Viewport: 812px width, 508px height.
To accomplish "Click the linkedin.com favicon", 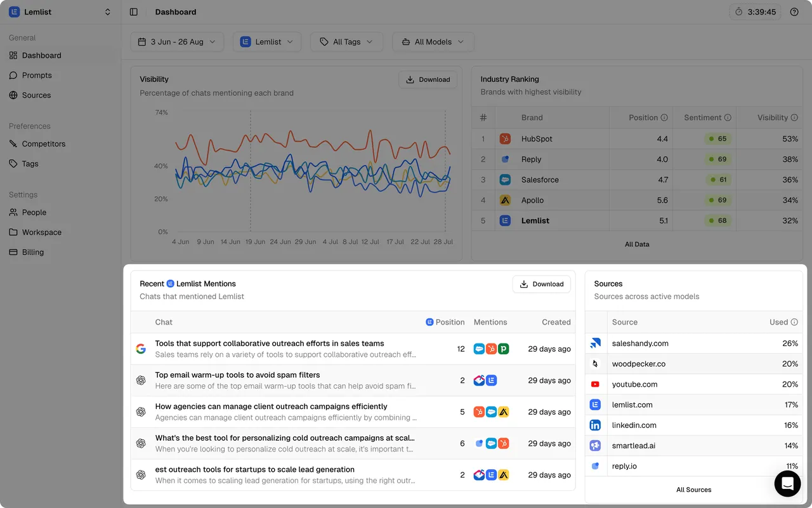I will [595, 425].
